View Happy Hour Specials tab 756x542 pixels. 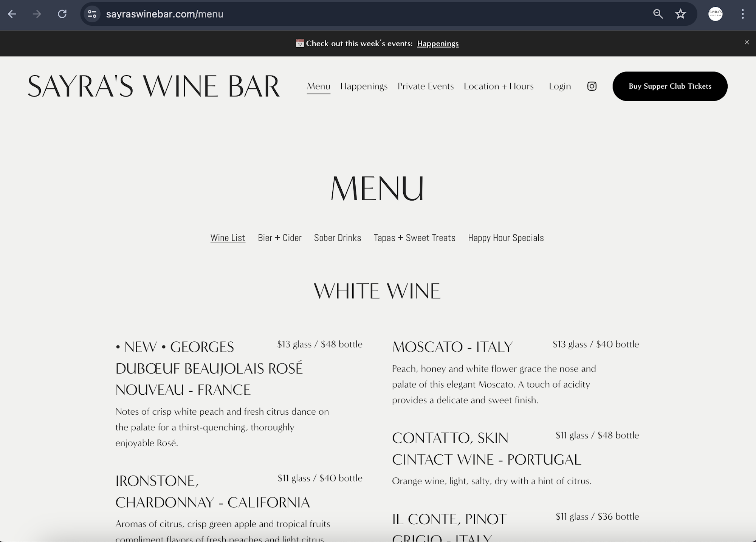(505, 238)
